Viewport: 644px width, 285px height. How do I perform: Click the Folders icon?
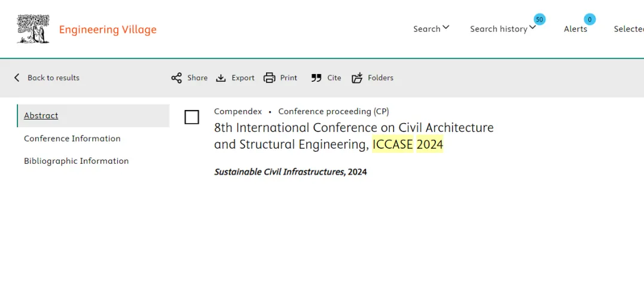tap(358, 78)
